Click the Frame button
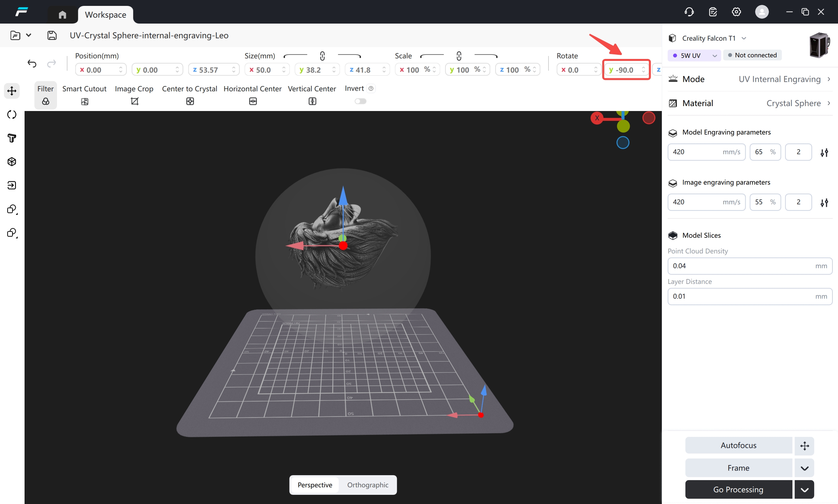The height and width of the screenshot is (504, 838). point(738,468)
